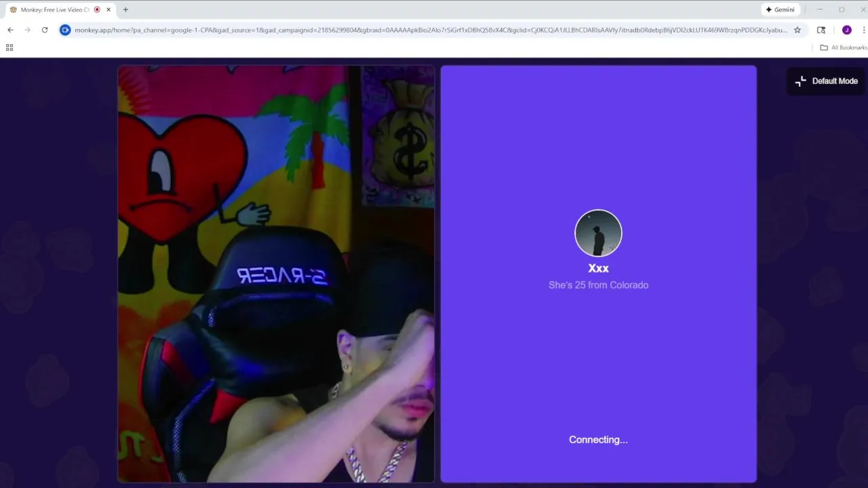Bookmark this page with the star

point(797,30)
